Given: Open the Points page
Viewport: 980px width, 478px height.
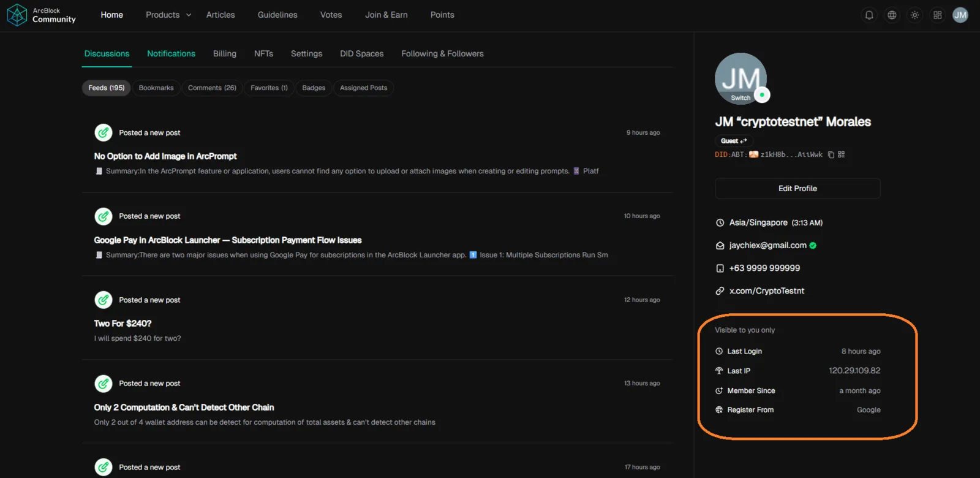Looking at the screenshot, I should pyautogui.click(x=442, y=15).
